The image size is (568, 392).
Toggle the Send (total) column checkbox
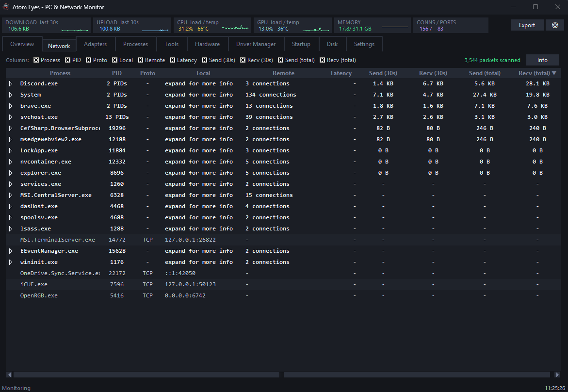[281, 60]
